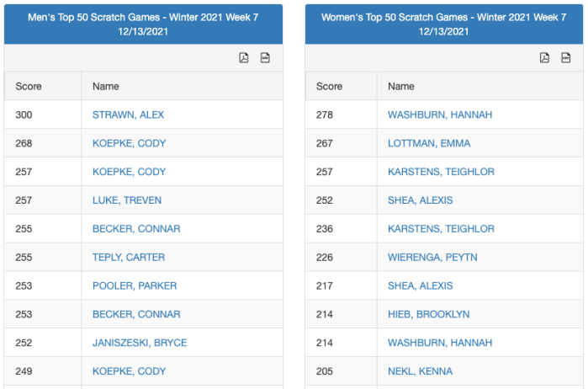Download men's scratch games CSV file
Image resolution: width=588 pixels, height=389 pixels.
coord(265,58)
